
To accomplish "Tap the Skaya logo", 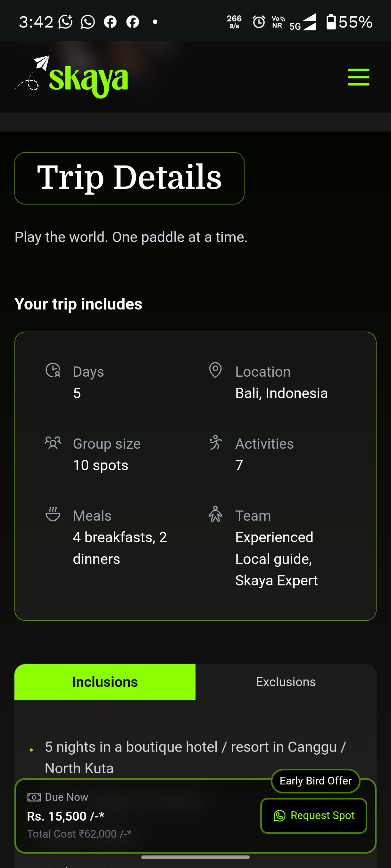I will (72, 77).
